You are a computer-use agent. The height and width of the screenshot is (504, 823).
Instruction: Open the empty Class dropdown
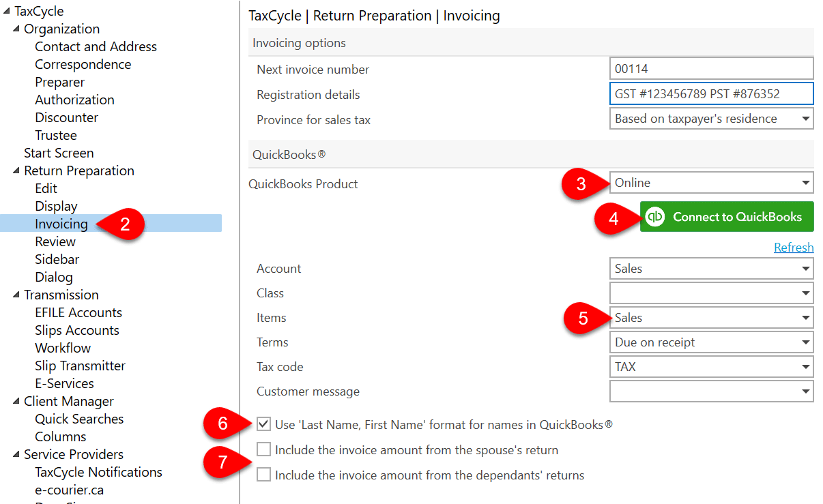click(711, 293)
